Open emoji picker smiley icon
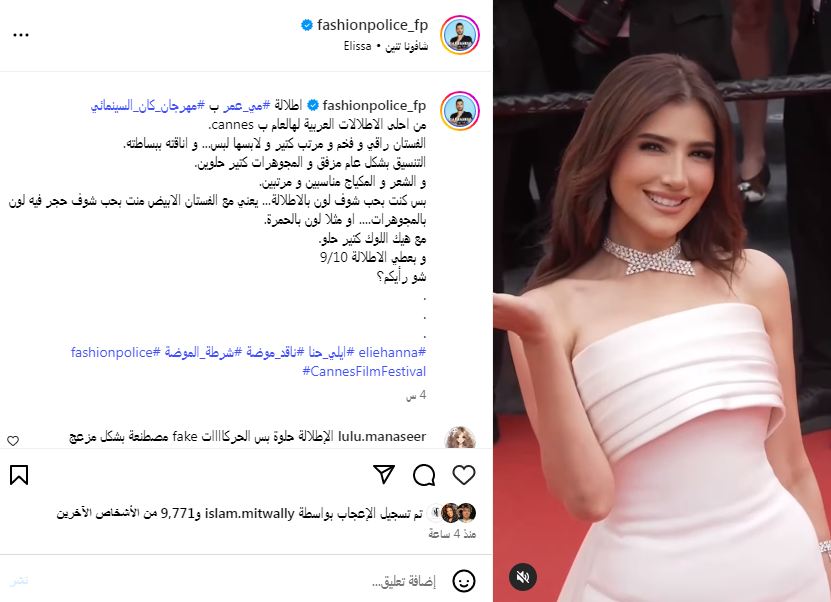The width and height of the screenshot is (831, 602). (464, 581)
